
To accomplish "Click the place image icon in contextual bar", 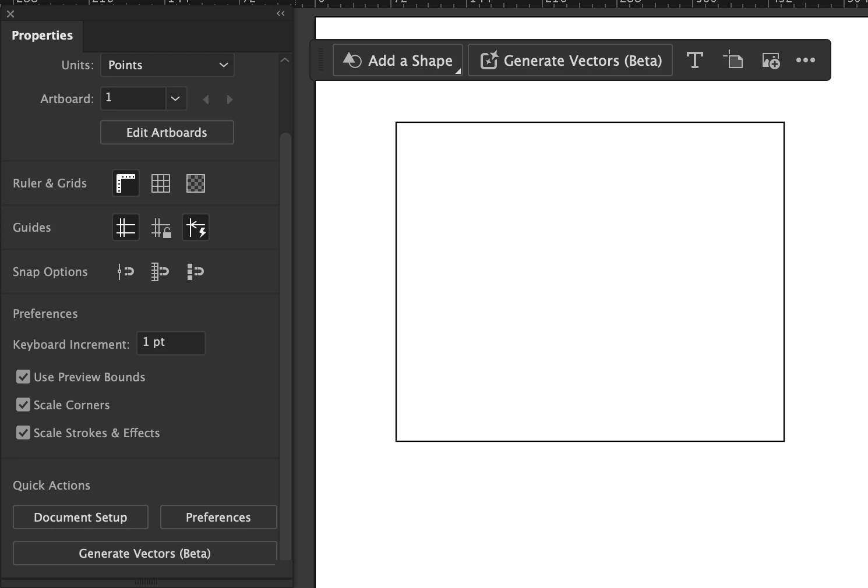I will 771,60.
